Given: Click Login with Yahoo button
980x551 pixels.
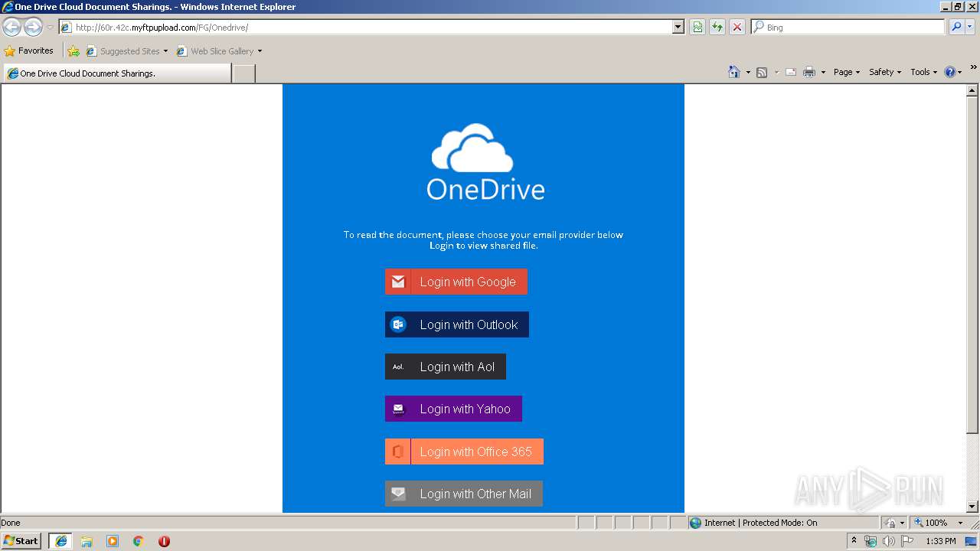Looking at the screenshot, I should pos(453,409).
